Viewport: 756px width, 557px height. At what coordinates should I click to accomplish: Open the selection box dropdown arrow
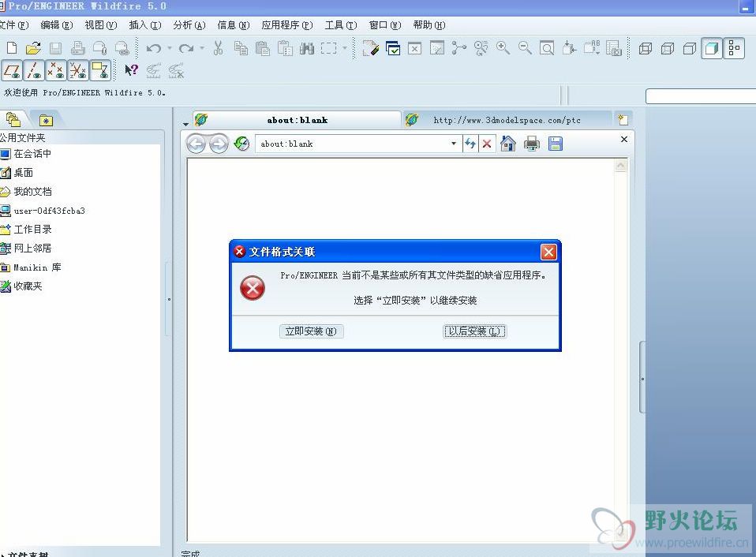click(344, 48)
